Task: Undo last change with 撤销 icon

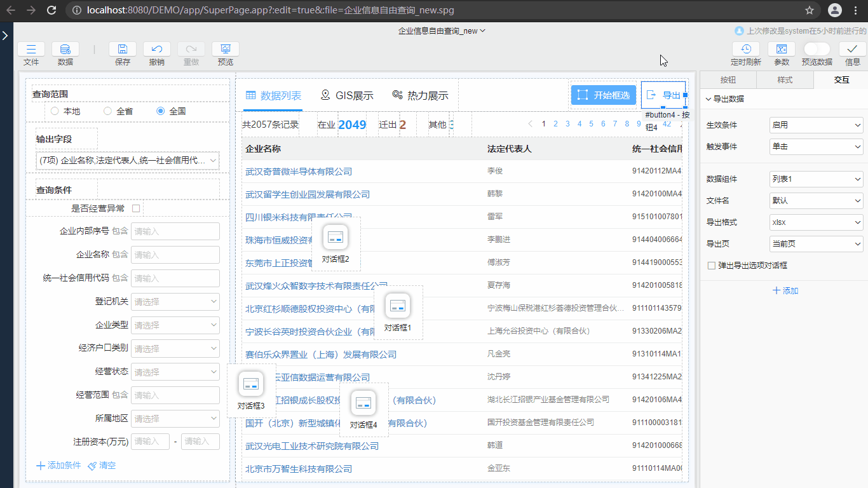Action: click(x=156, y=48)
